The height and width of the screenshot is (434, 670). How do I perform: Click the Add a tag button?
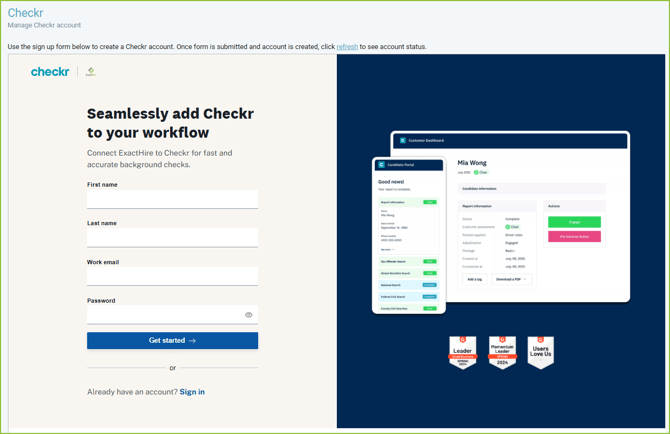[x=475, y=279]
